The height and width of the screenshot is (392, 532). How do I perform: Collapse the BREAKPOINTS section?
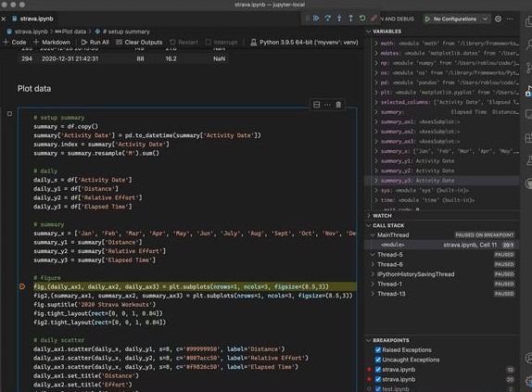(369, 340)
